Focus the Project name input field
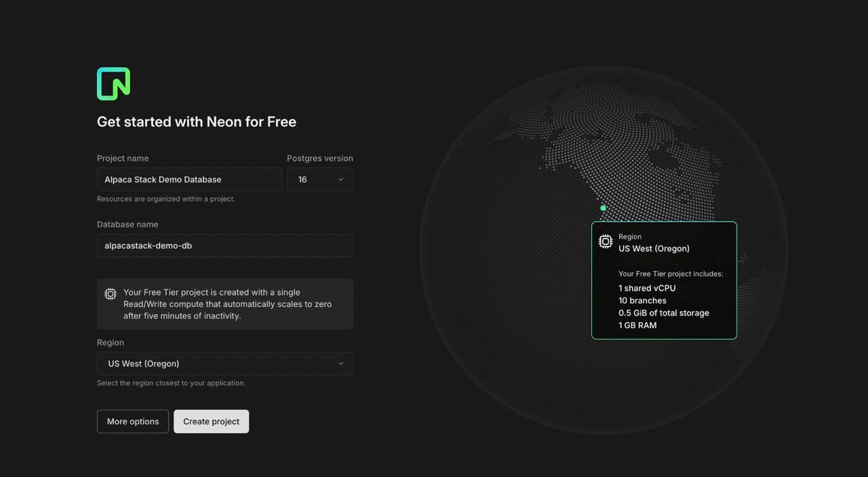The height and width of the screenshot is (477, 868). [189, 180]
